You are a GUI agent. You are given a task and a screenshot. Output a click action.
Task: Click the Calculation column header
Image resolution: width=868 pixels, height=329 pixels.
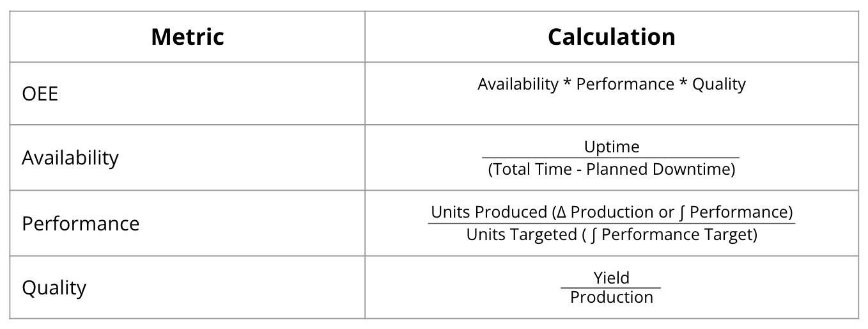(x=611, y=37)
